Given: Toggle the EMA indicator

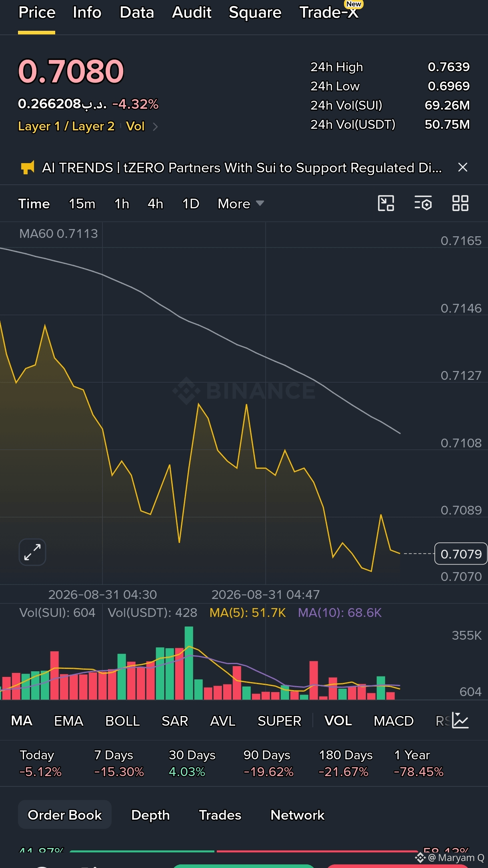Looking at the screenshot, I should pos(68,721).
